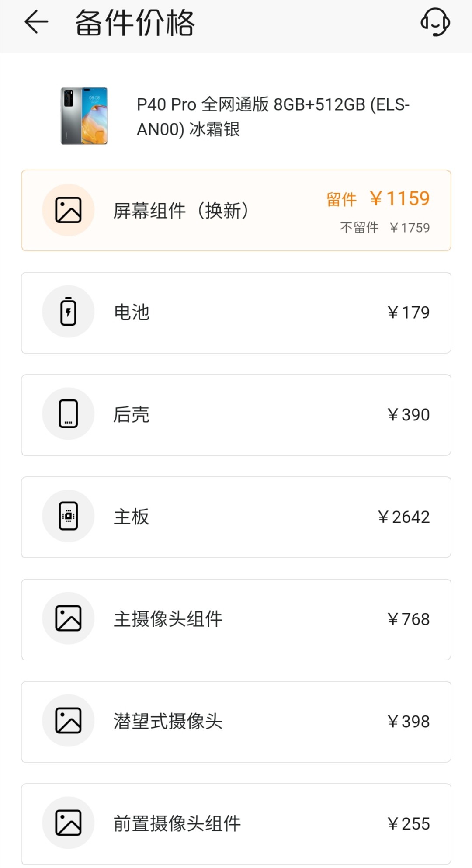This screenshot has width=472, height=868.
Task: Select 前置摄像头组件 label
Action: [x=177, y=824]
